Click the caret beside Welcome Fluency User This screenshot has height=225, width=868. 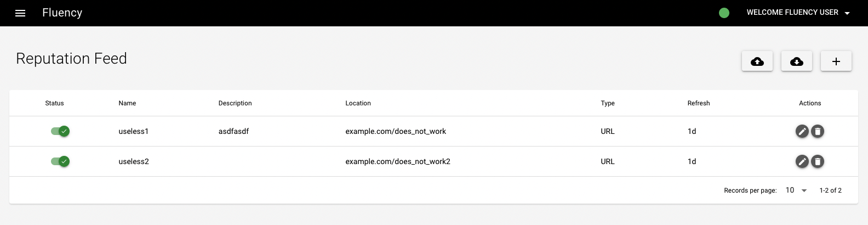[847, 13]
